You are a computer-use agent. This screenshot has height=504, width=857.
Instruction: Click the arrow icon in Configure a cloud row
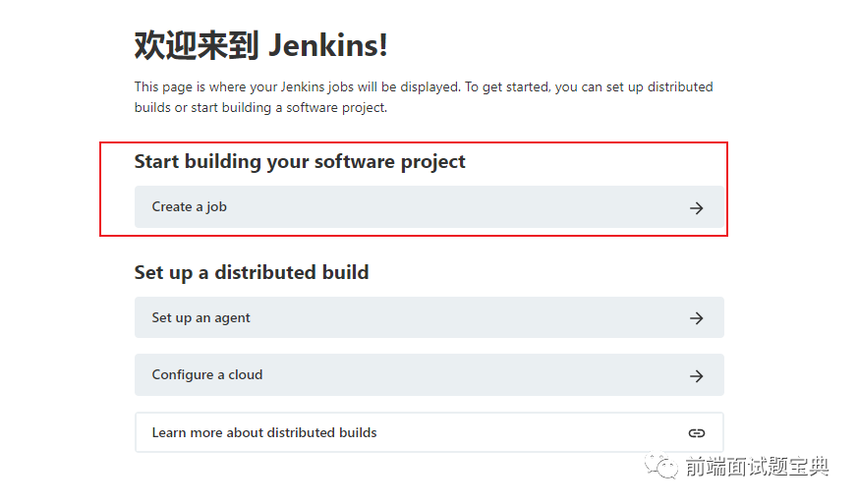click(696, 375)
